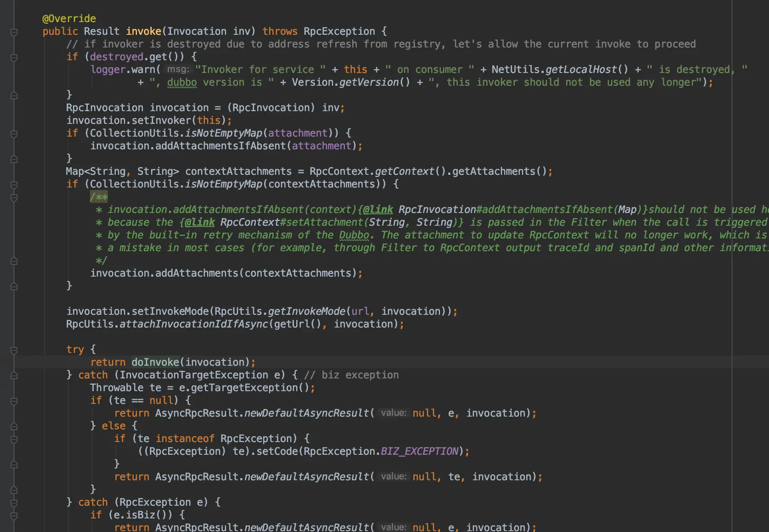Click the 'setCode' method call
Image resolution: width=769 pixels, height=532 pixels.
277,451
